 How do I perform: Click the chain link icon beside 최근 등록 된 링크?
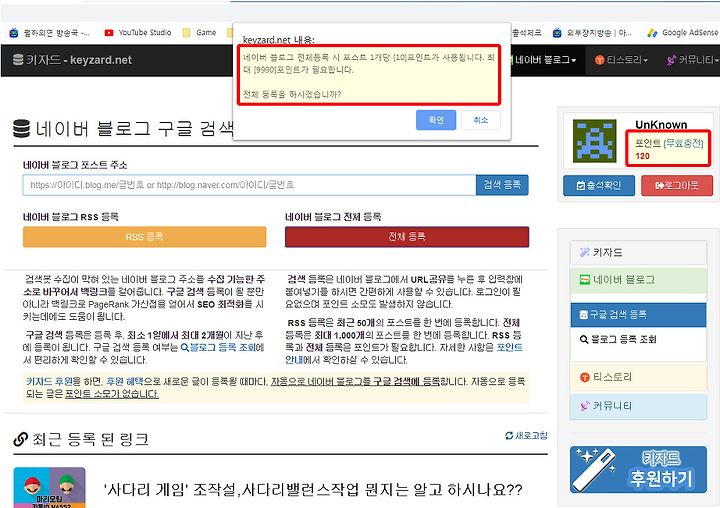click(x=21, y=440)
